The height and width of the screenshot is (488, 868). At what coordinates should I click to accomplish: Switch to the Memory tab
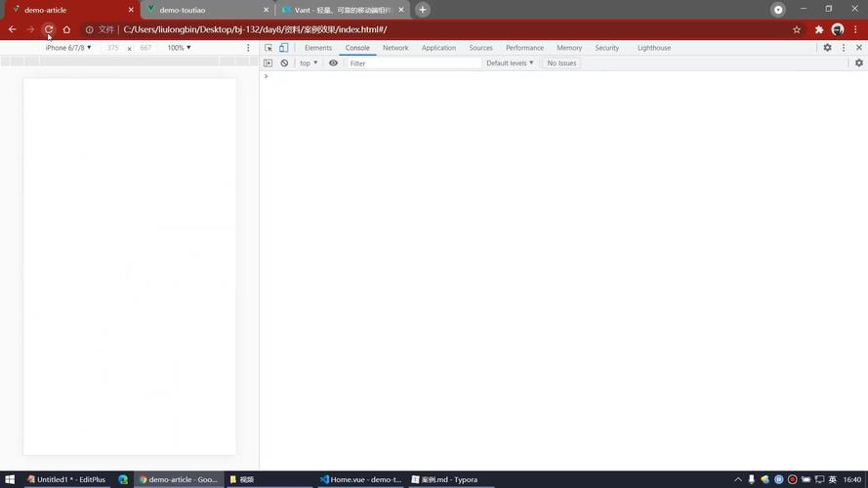(x=569, y=48)
